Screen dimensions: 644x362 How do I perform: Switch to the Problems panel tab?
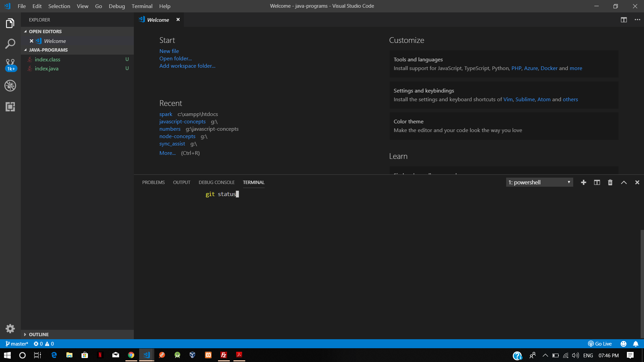pyautogui.click(x=153, y=182)
